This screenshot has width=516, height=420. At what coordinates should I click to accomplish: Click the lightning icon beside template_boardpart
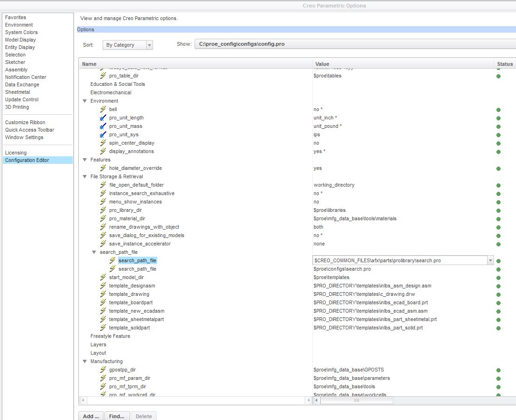click(x=103, y=302)
